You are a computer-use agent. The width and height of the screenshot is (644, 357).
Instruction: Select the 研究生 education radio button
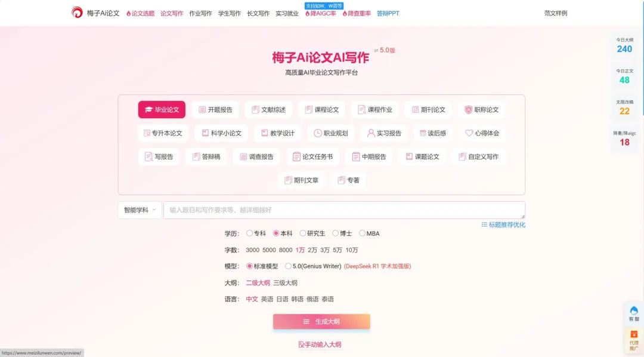coord(303,233)
